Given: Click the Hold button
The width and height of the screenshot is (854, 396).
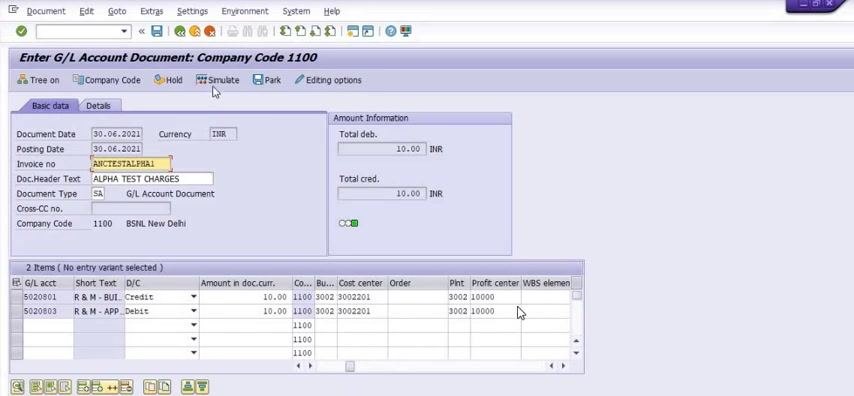Looking at the screenshot, I should [x=168, y=80].
